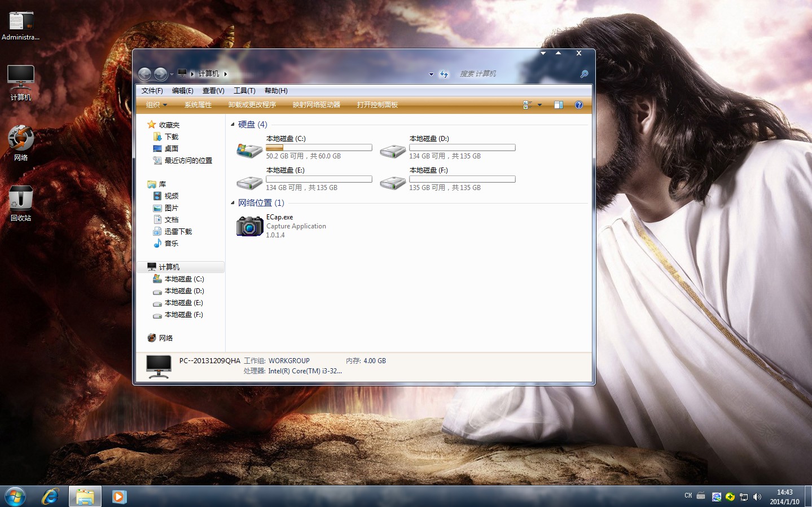This screenshot has height=507, width=812.
Task: Click the computer icon in the address bar
Action: pyautogui.click(x=182, y=73)
